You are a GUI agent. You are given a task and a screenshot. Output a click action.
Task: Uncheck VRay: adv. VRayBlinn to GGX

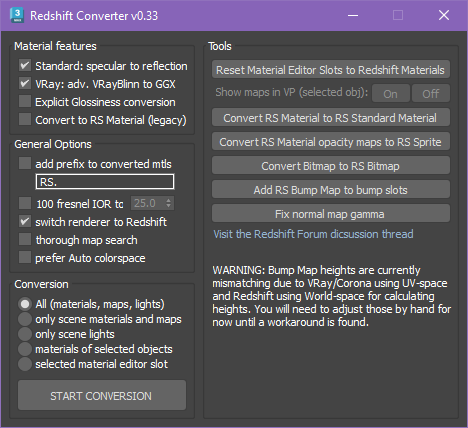[x=25, y=84]
